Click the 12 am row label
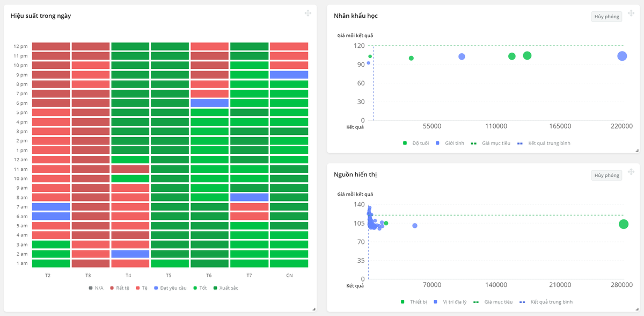644x316 pixels. (x=20, y=160)
